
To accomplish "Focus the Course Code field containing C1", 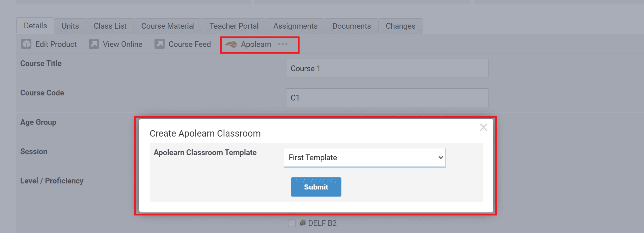I will coord(387,98).
